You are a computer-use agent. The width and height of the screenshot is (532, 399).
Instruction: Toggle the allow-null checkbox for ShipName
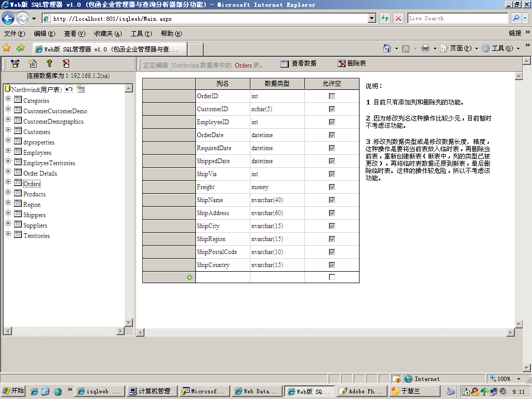332,200
